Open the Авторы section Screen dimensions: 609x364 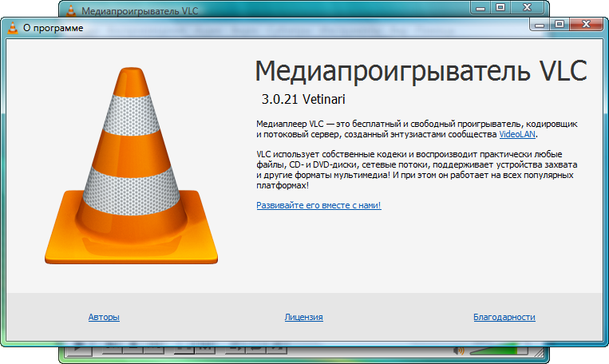(x=104, y=317)
